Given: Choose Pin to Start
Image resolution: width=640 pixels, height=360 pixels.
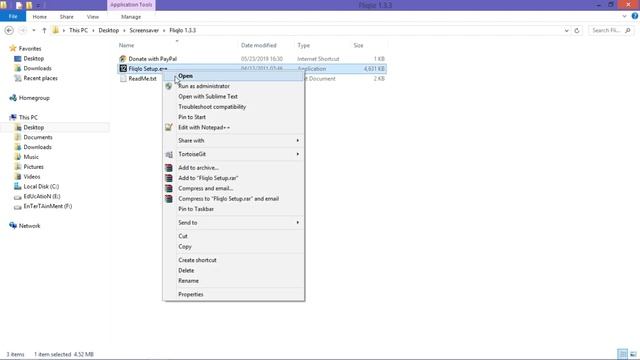Looking at the screenshot, I should (233, 117).
